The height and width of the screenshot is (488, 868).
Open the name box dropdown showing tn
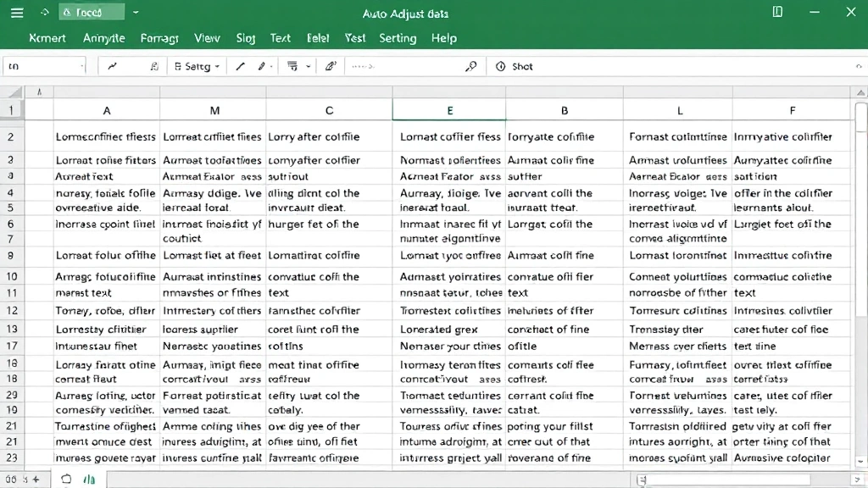[x=81, y=65]
